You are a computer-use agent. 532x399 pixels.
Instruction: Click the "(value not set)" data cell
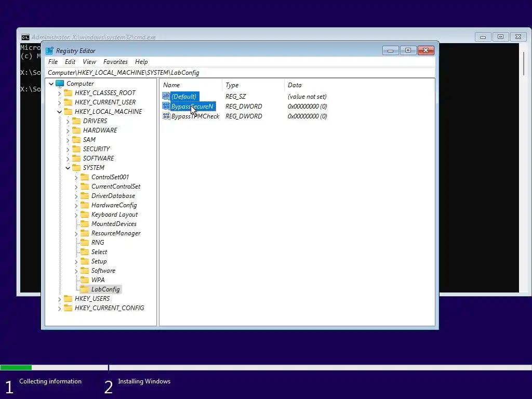point(307,96)
